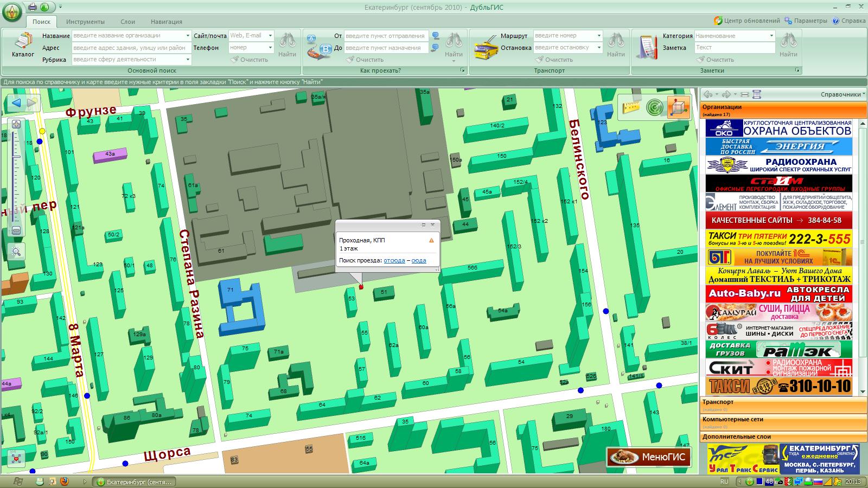Pin the Проходная, КПП popup window
The image size is (868, 488).
coord(424,224)
